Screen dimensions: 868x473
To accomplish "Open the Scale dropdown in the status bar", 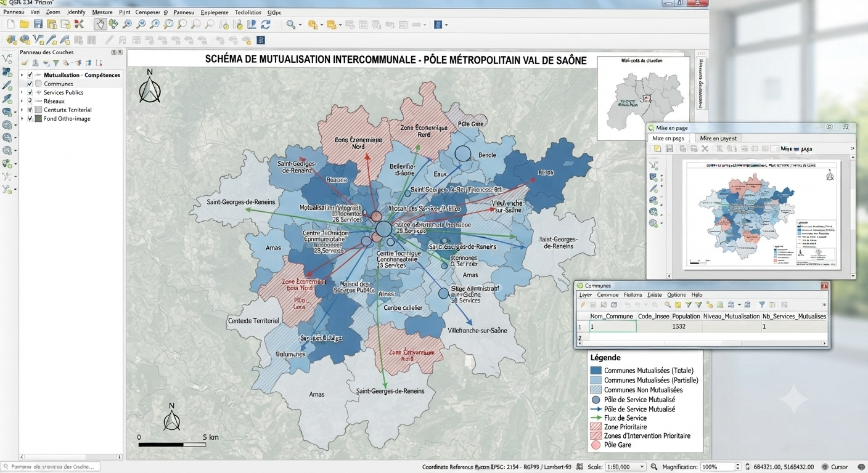I will point(625,467).
